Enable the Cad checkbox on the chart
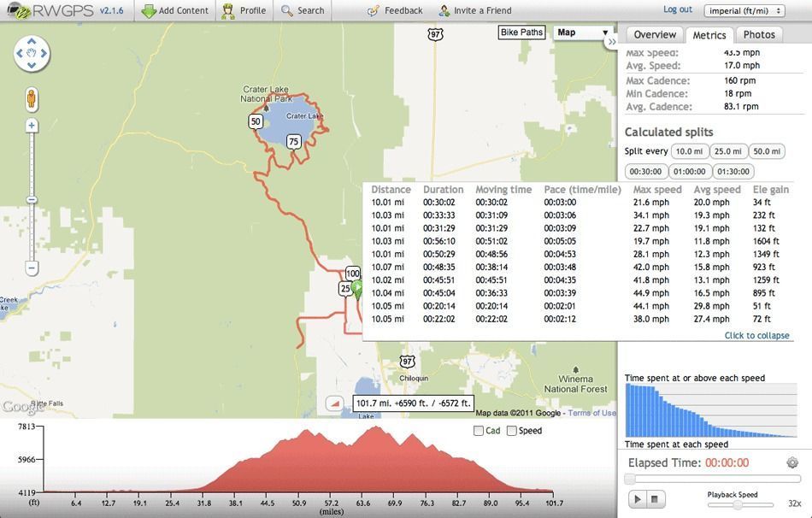This screenshot has width=812, height=518. point(479,431)
